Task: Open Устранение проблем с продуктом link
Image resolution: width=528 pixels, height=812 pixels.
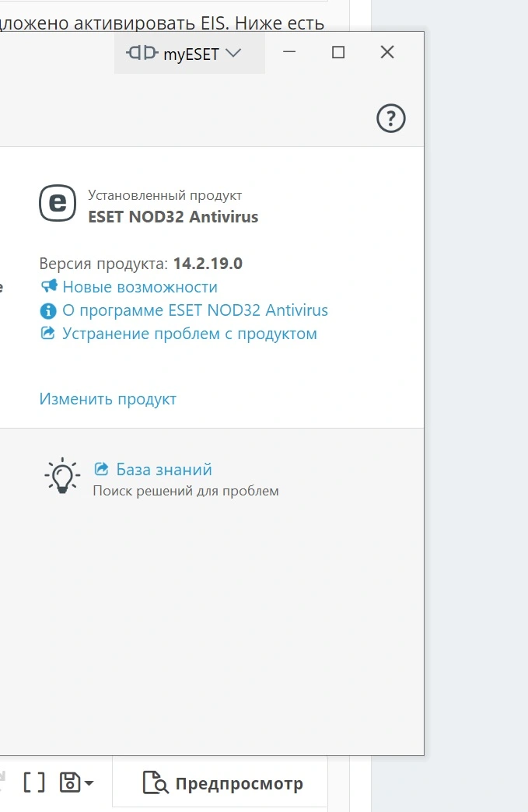Action: click(190, 334)
